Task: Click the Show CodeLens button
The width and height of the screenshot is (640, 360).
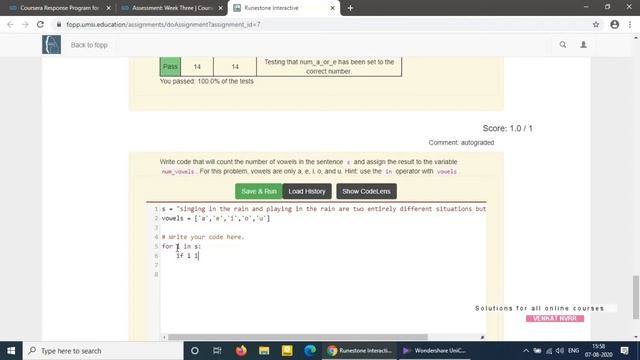Action: point(366,191)
